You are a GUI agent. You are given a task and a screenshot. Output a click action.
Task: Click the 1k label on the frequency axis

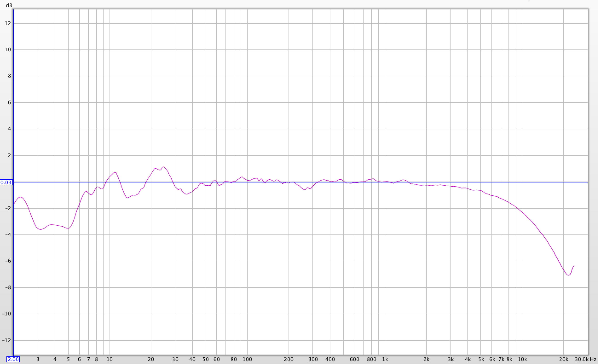(385, 359)
